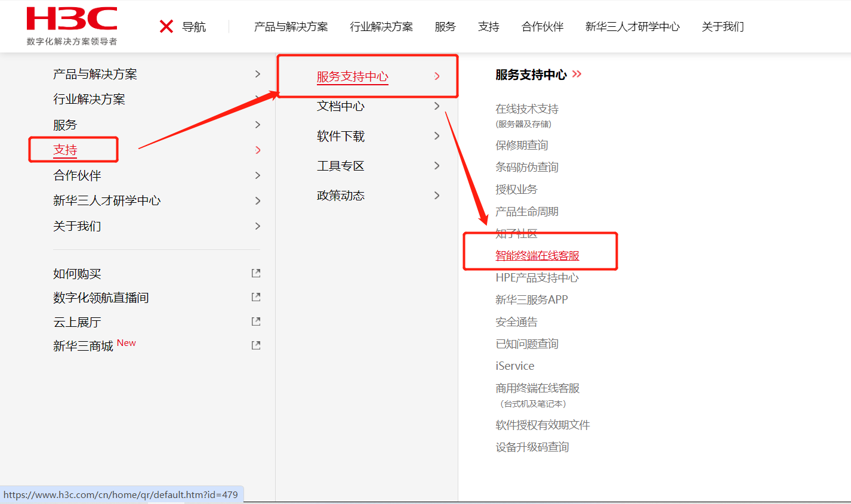Click the 导航 label in the header
Viewport: 851px width, 504px height.
tap(194, 27)
